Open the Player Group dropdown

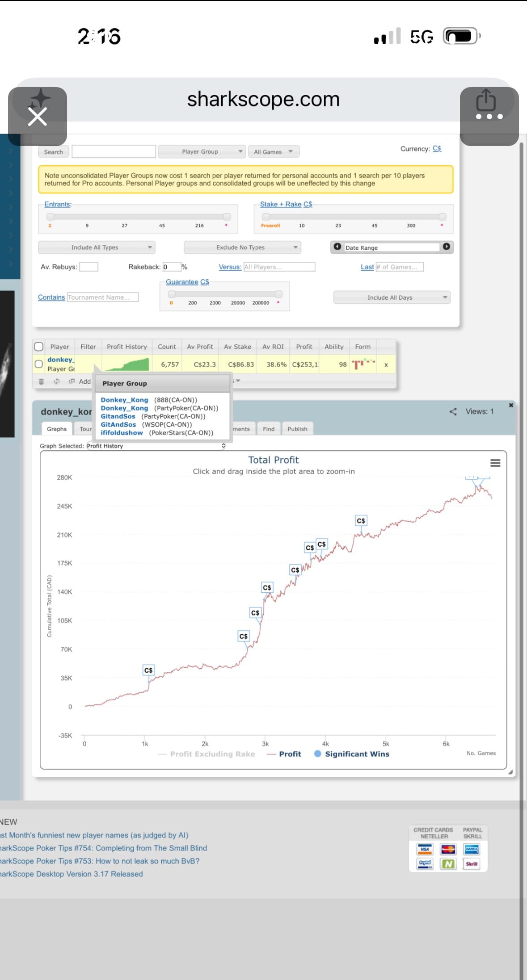pyautogui.click(x=202, y=152)
